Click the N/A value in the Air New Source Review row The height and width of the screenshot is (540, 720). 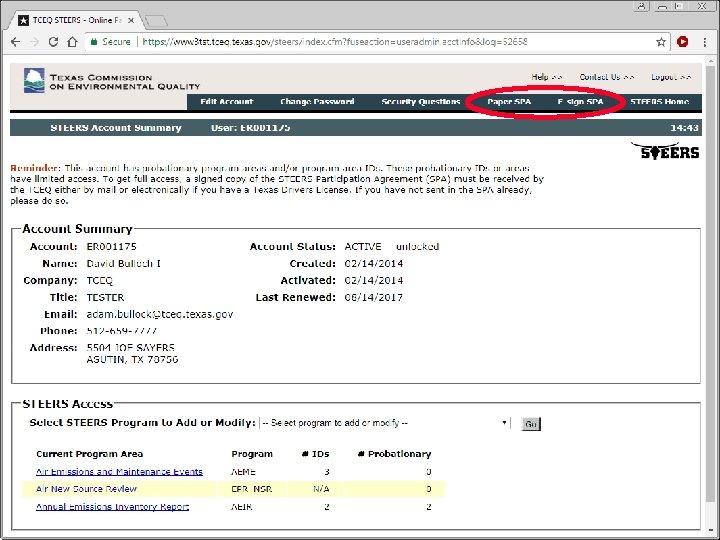321,489
